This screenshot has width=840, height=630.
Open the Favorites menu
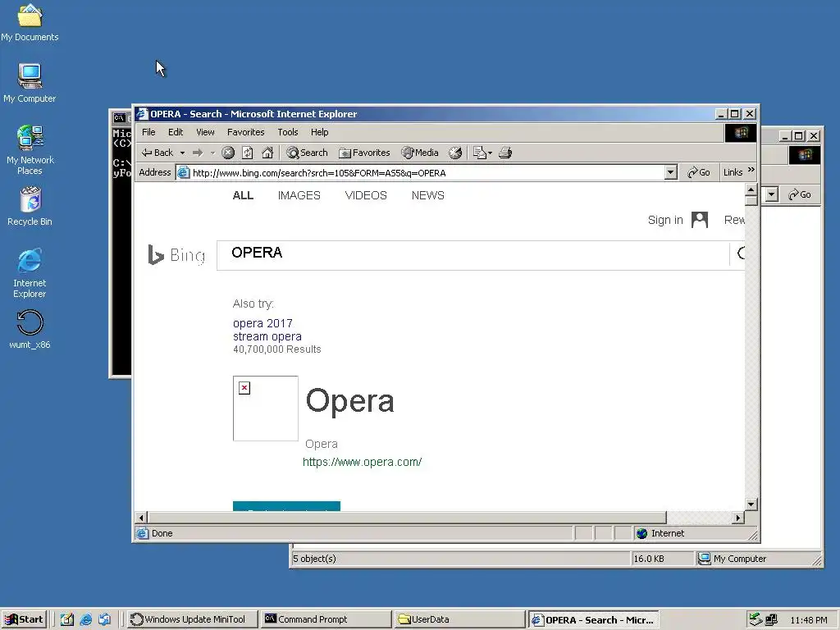[246, 132]
